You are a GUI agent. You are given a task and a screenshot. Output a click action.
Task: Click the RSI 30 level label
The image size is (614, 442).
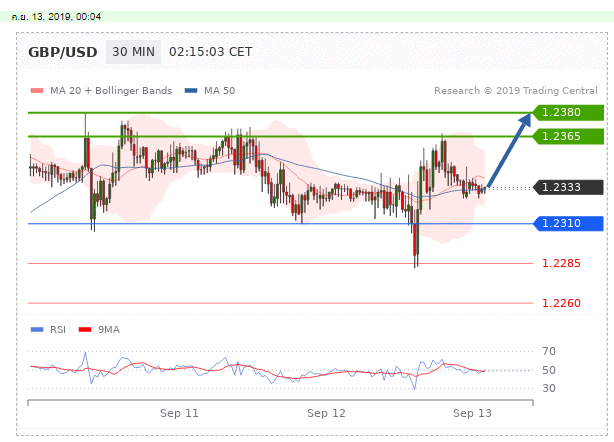click(x=549, y=388)
